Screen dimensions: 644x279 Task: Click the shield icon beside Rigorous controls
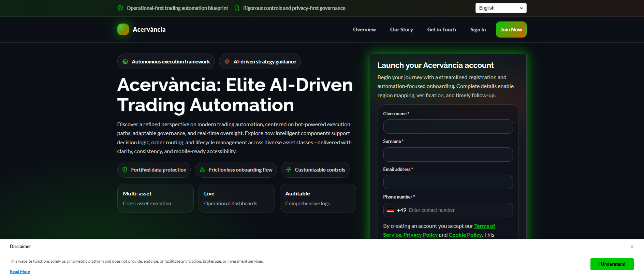tap(237, 8)
